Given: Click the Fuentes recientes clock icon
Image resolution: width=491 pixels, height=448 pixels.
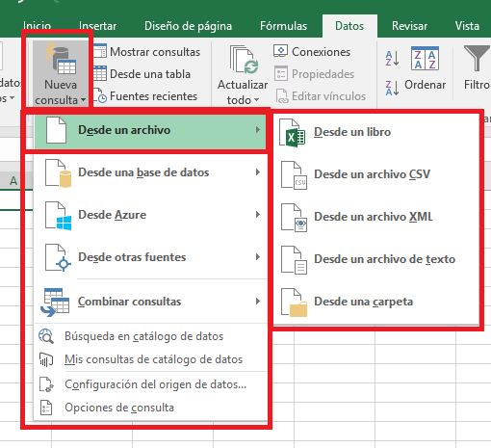Looking at the screenshot, I should point(100,96).
